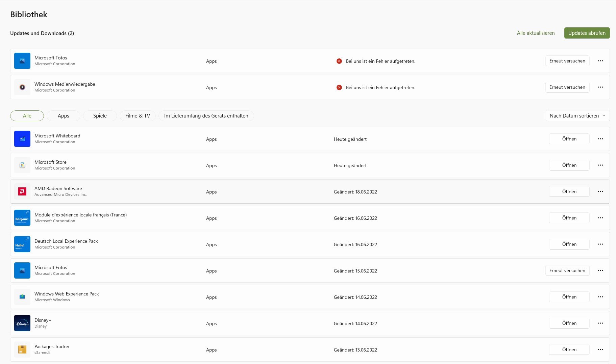This screenshot has height=364, width=616.
Task: Click the Geändert: 18.06.2022 date text
Action: 355,192
